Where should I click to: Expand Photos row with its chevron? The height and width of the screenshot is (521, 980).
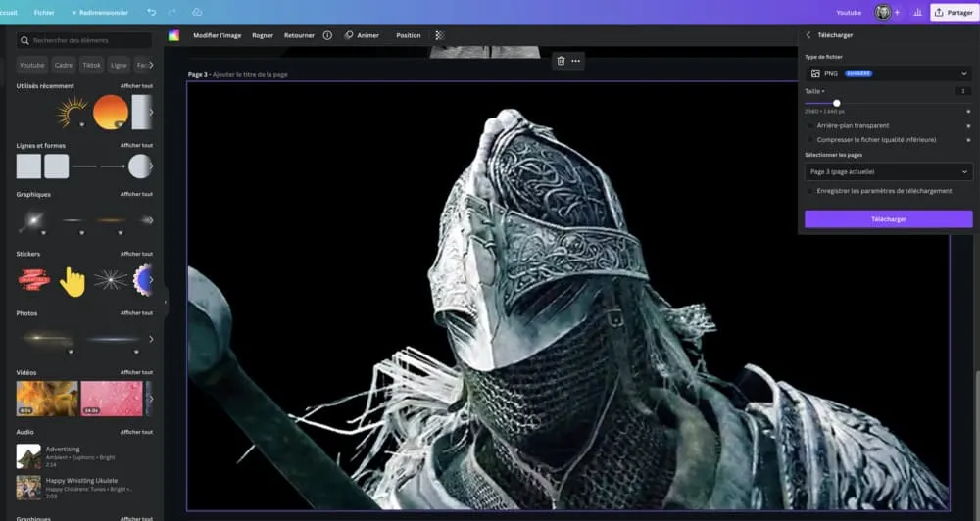[151, 339]
